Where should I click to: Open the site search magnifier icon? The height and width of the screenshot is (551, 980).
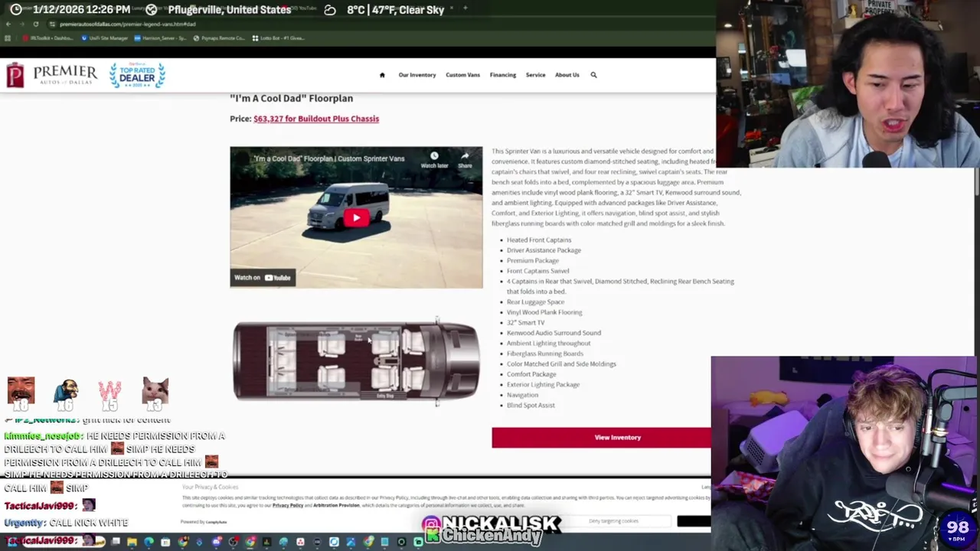[593, 75]
